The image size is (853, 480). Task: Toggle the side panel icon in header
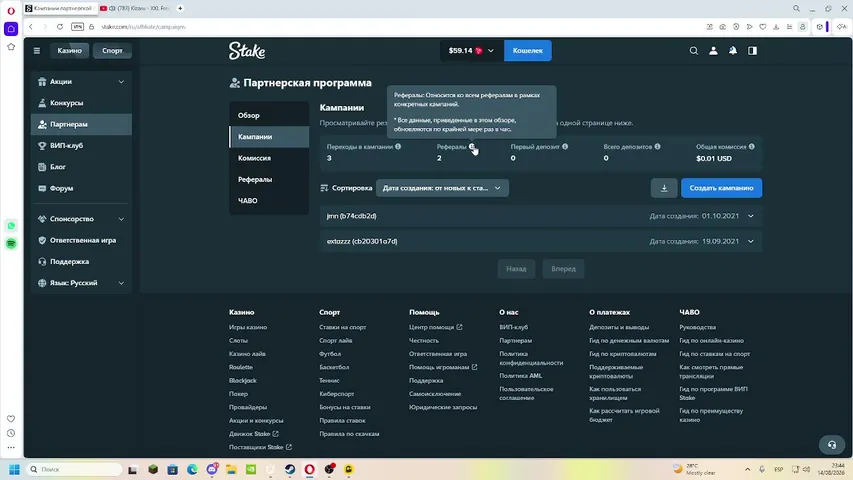point(752,51)
